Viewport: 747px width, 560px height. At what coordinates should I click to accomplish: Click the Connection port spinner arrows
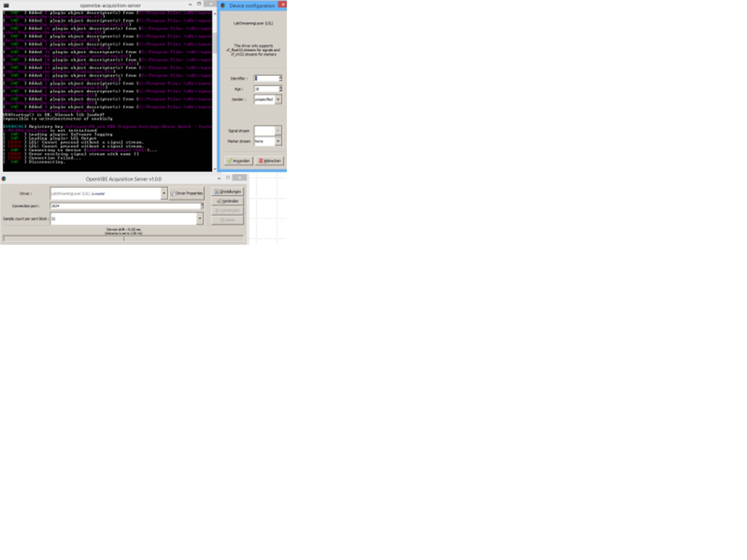pyautogui.click(x=202, y=206)
